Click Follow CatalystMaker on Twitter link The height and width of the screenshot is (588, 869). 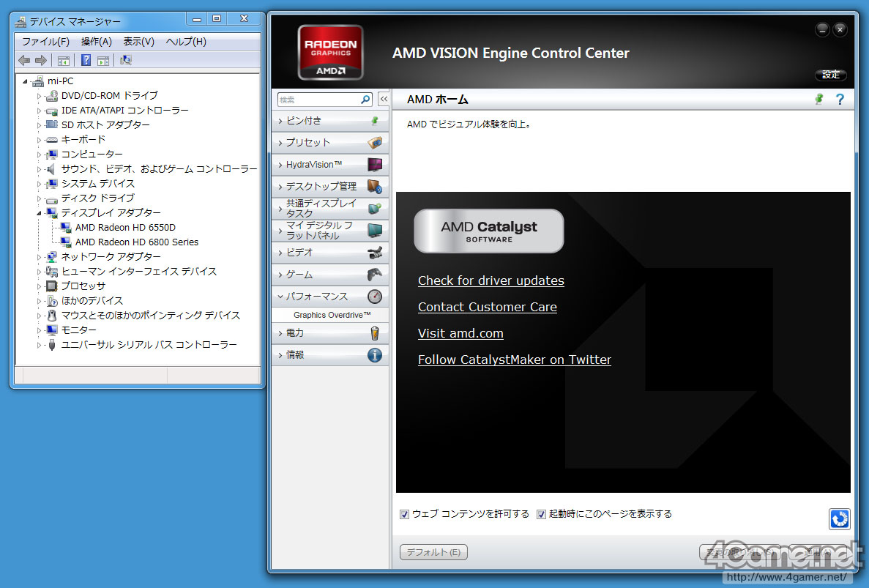coord(515,360)
